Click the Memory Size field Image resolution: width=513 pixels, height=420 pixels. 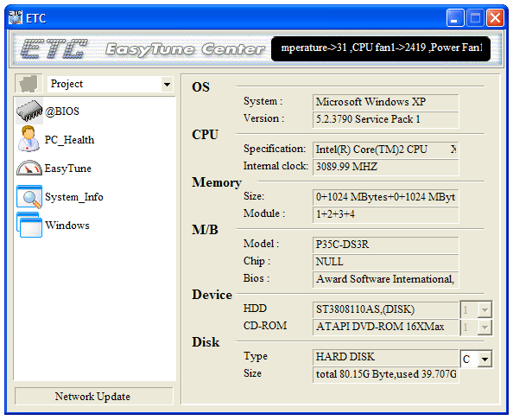pos(385,197)
